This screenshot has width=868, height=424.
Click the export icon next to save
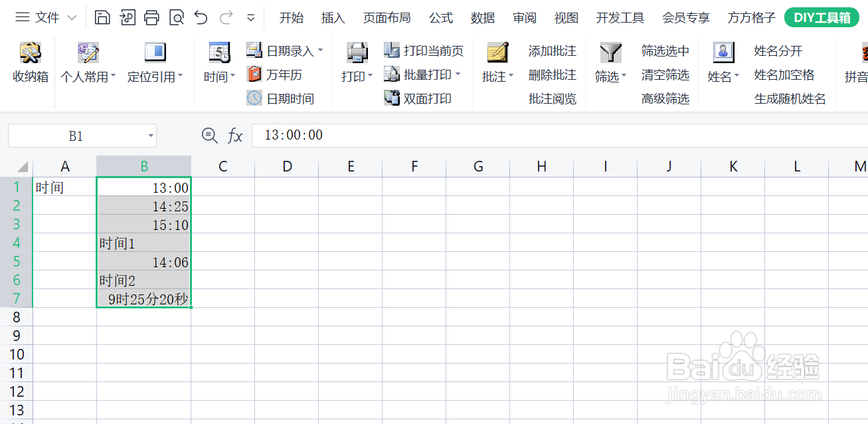tap(128, 18)
